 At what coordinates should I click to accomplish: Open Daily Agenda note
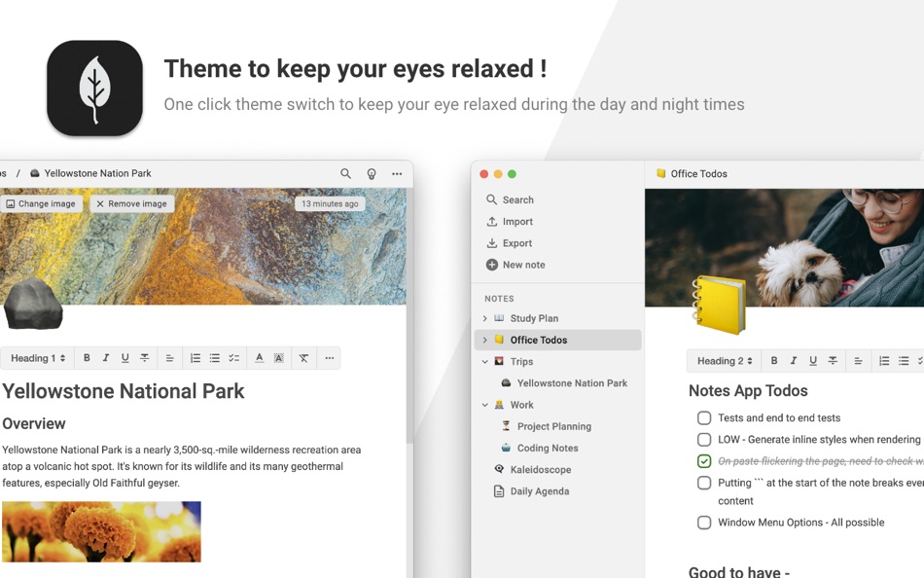540,491
